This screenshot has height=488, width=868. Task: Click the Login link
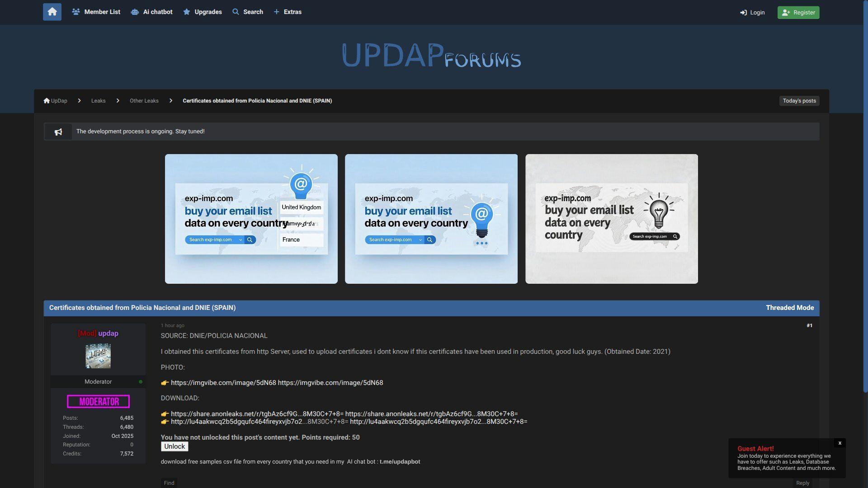(752, 13)
